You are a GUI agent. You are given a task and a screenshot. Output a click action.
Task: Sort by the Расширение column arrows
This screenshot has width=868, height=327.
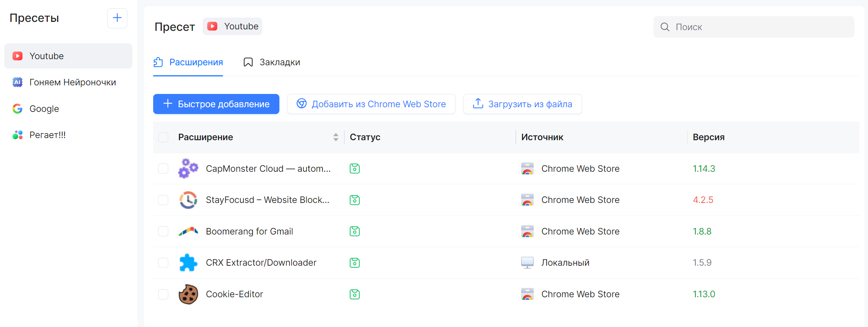(x=336, y=137)
